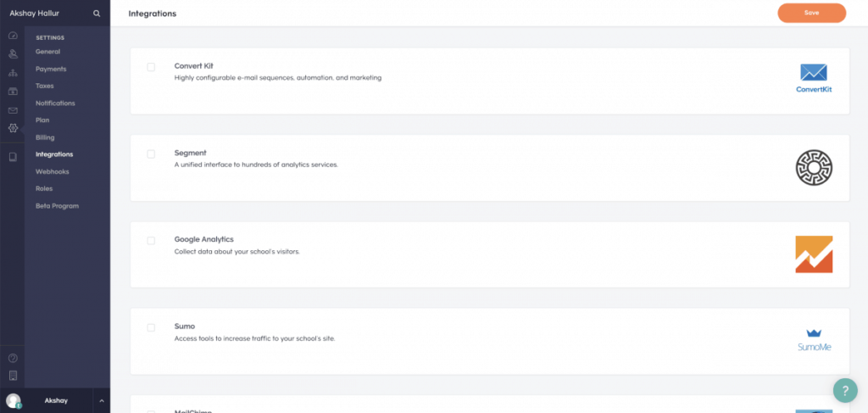Click the Google Analytics orange logo
This screenshot has height=413, width=868.
814,254
